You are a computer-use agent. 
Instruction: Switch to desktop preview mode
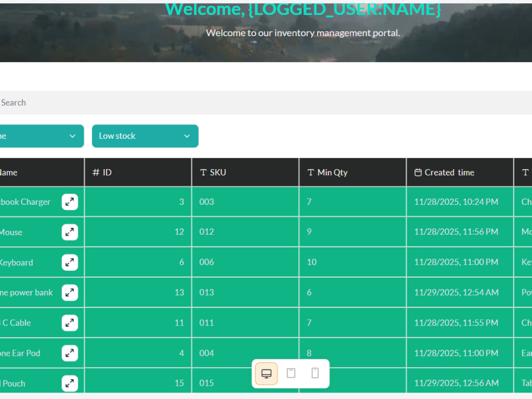(267, 373)
